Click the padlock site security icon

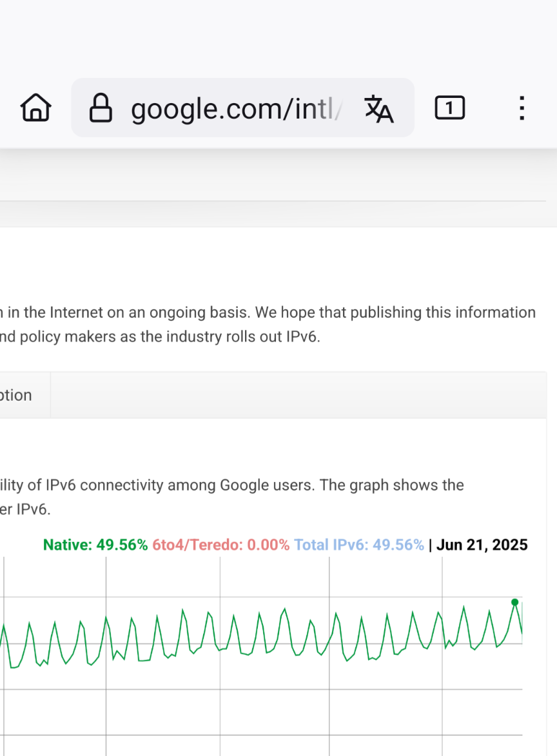tap(101, 108)
